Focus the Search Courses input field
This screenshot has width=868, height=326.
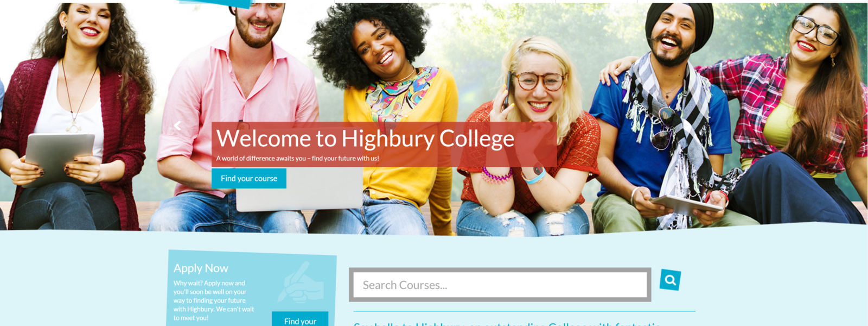point(500,285)
